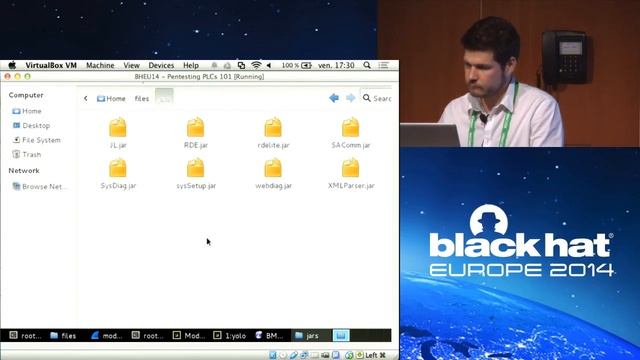Select the sysSetup.jar archive
The height and width of the screenshot is (360, 640).
(196, 173)
